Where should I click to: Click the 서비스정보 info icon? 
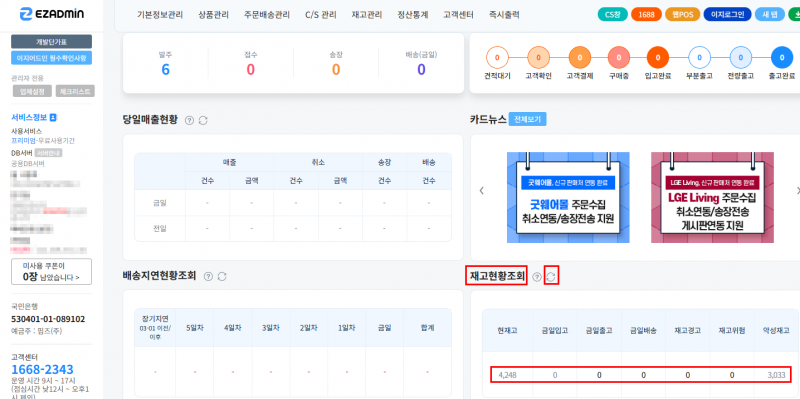(x=54, y=117)
